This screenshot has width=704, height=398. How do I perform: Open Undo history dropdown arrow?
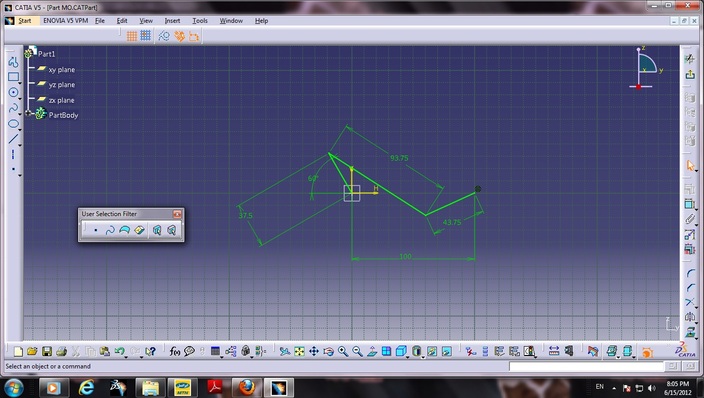[126, 357]
